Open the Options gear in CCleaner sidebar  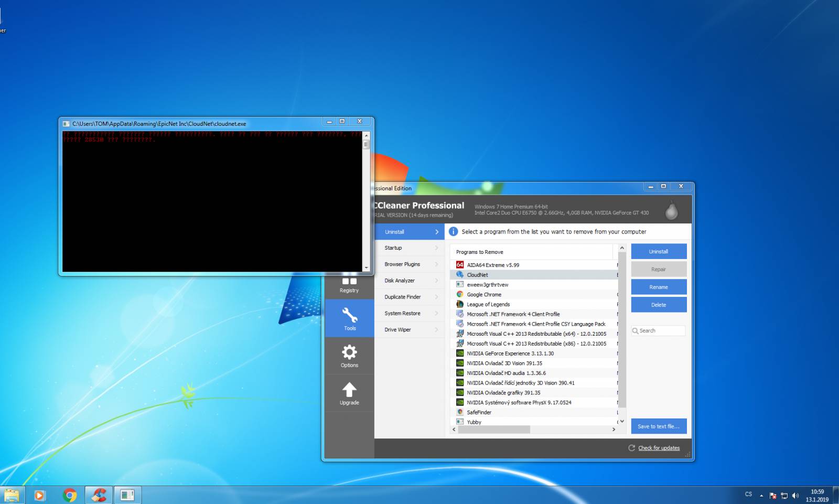(349, 356)
